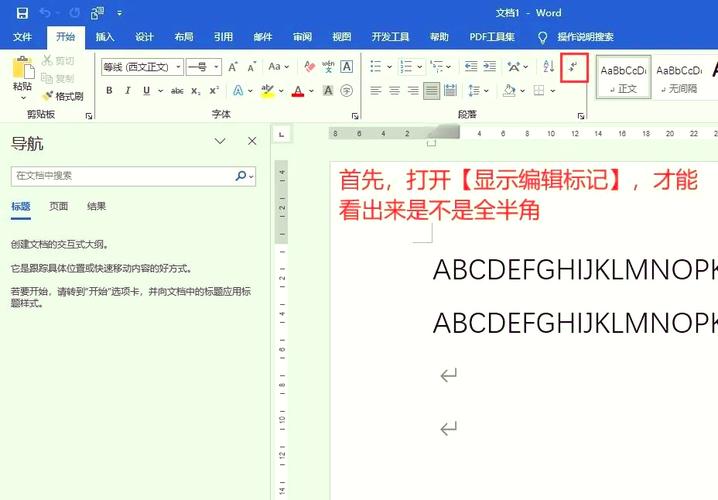Select the 正文 style

pyautogui.click(x=623, y=77)
